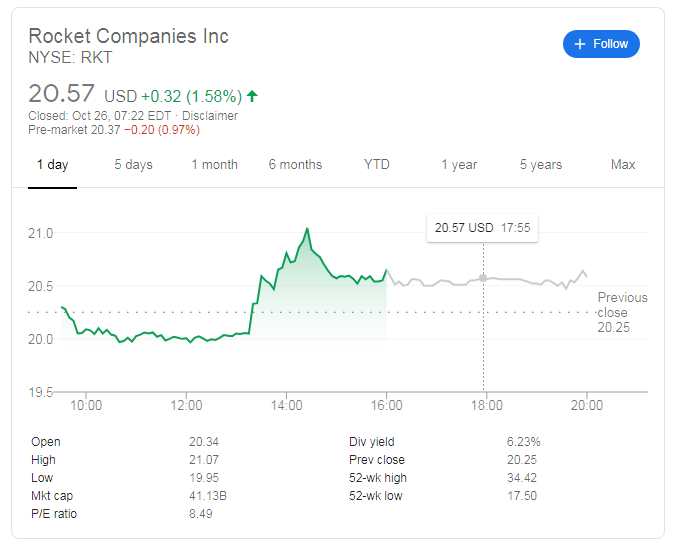Click the green up arrow icon
The image size is (682, 544).
(x=252, y=97)
